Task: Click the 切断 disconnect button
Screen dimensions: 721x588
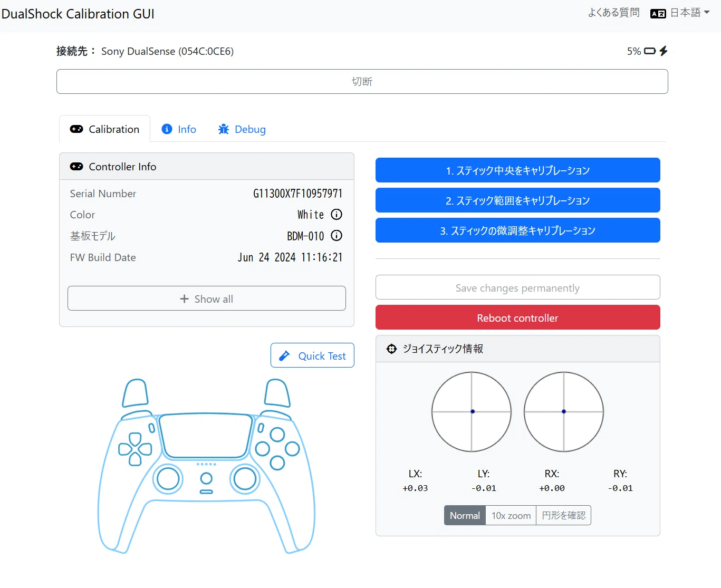Action: (362, 81)
